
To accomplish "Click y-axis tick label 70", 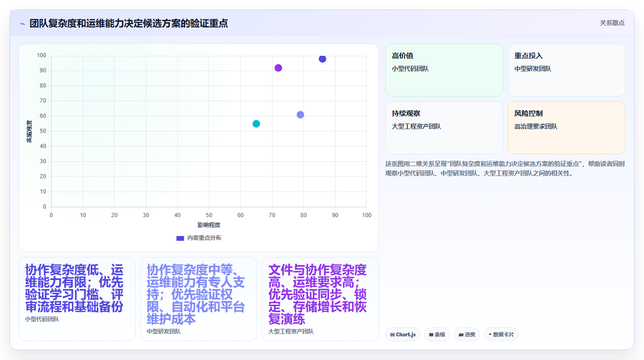I will point(43,101).
